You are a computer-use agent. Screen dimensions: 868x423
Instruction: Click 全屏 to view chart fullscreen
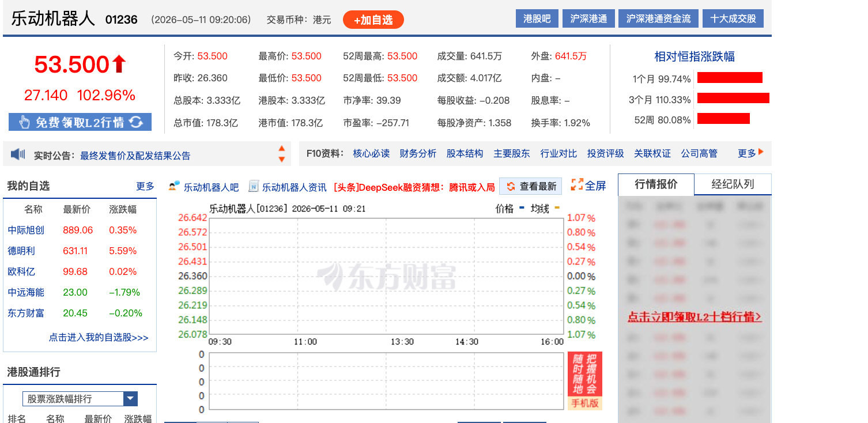point(596,186)
